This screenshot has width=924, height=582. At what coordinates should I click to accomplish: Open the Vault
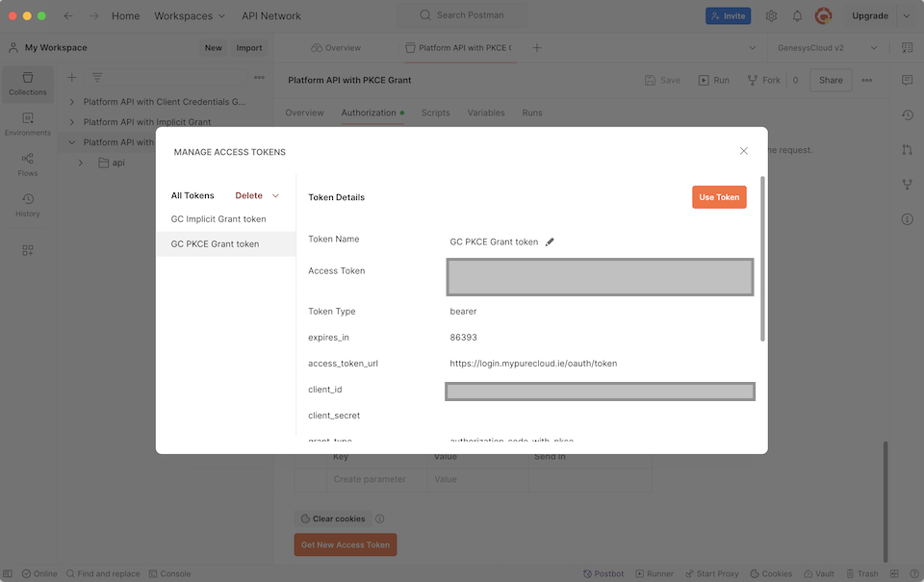[819, 573]
